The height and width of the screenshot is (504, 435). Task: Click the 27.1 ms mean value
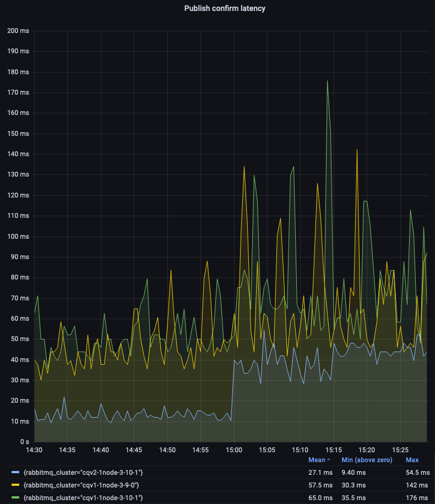(320, 473)
